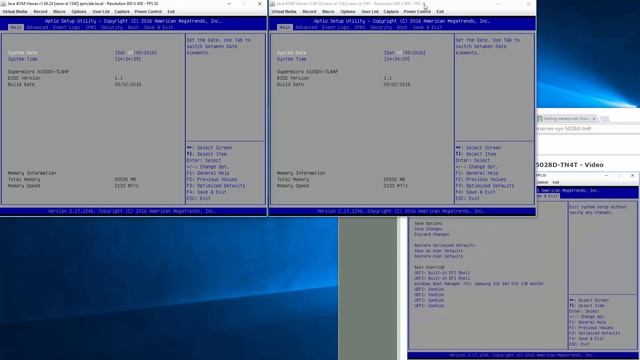Viewport: 640px width, 360px height.
Task: Open Macro menu in left iKVM window
Action: pos(59,11)
